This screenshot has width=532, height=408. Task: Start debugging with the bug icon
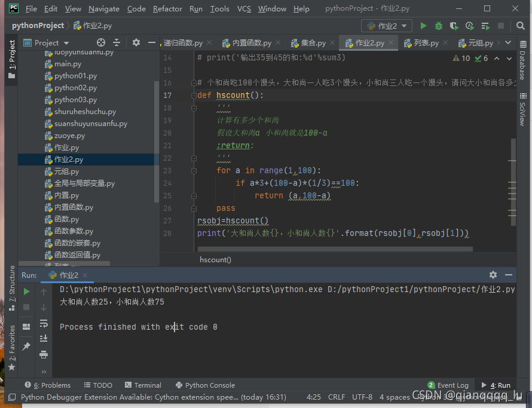[439, 26]
